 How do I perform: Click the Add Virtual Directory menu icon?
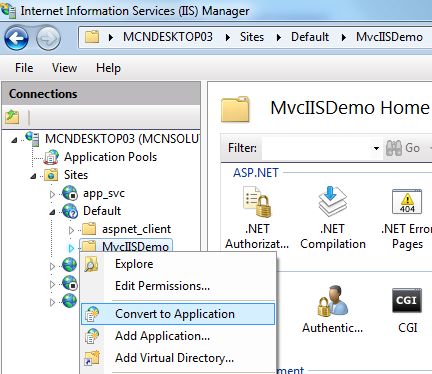[x=92, y=358]
